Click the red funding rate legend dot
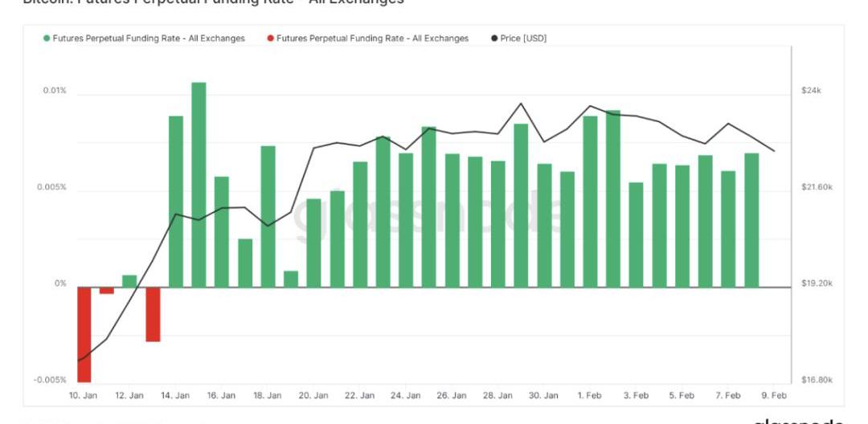This screenshot has width=868, height=424. tap(270, 39)
